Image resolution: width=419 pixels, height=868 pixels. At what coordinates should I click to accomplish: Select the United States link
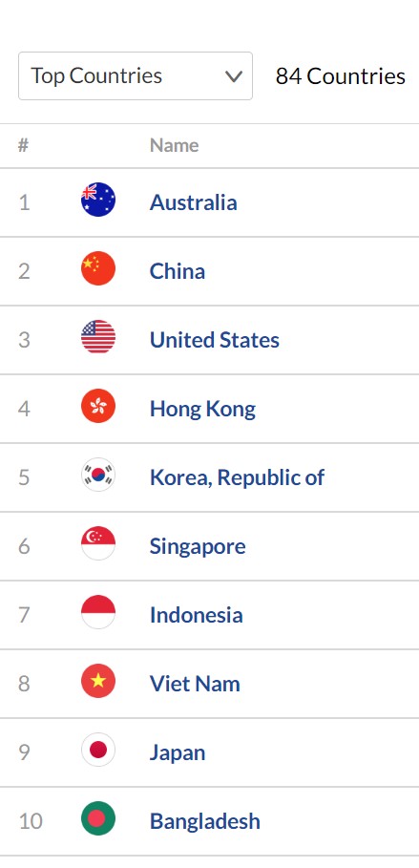pos(215,340)
